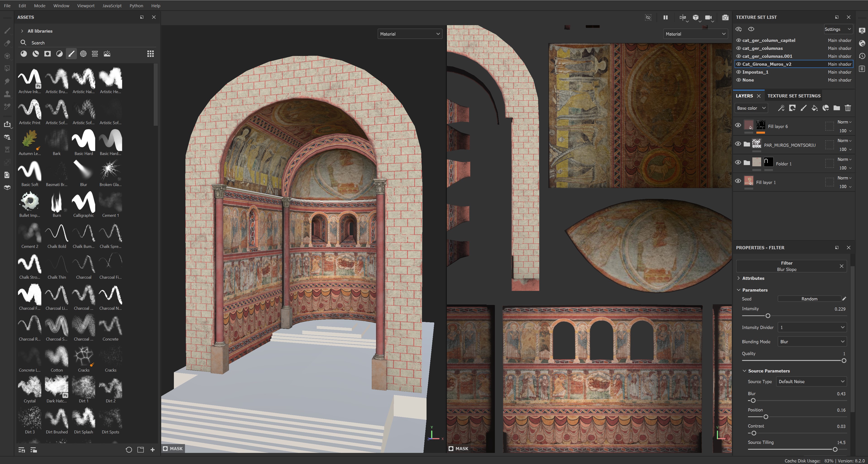This screenshot has height=464, width=868.
Task: Select the Paint brush tool in left toolbar
Action: [x=7, y=31]
